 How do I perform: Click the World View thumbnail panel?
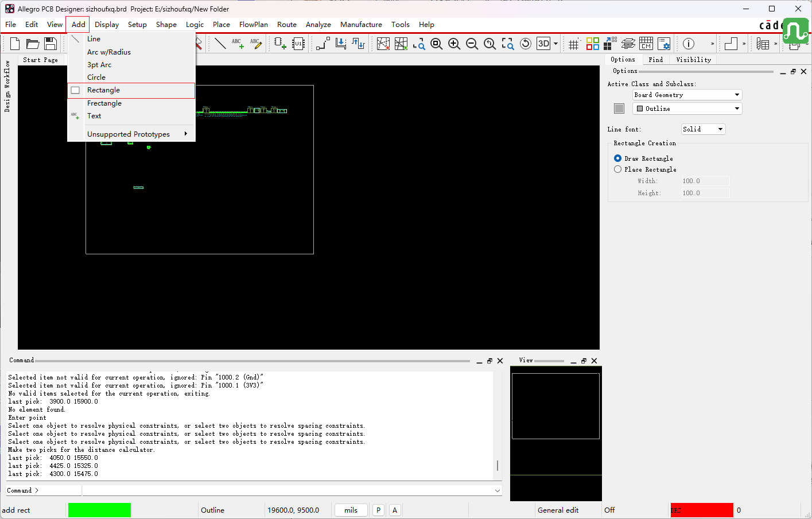tap(555, 433)
